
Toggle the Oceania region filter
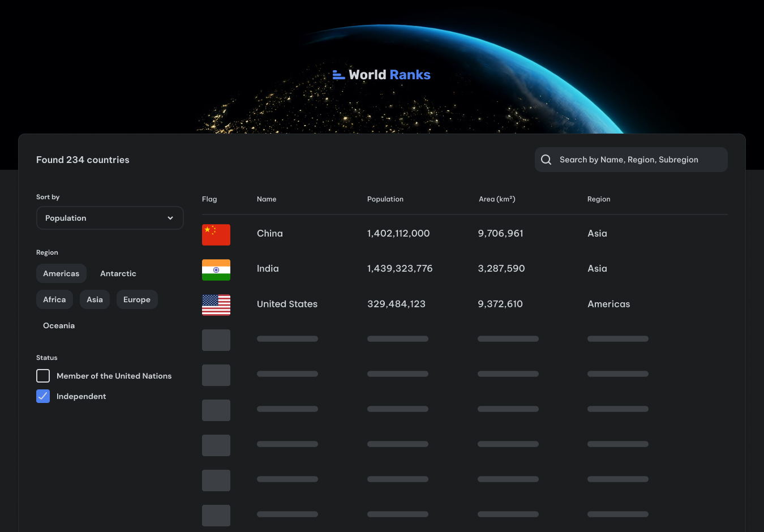(59, 325)
